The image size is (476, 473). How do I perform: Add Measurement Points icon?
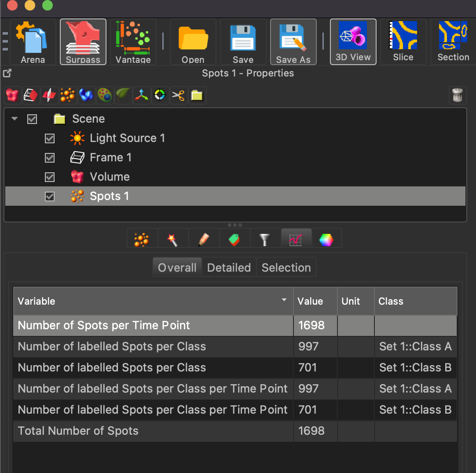pyautogui.click(x=160, y=95)
